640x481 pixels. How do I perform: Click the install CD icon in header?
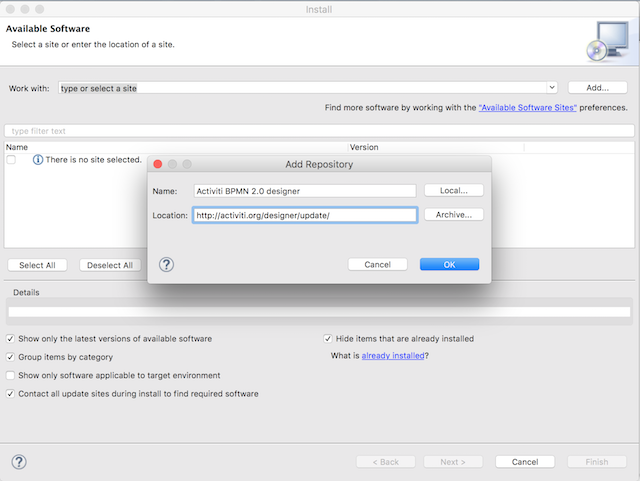coord(606,39)
